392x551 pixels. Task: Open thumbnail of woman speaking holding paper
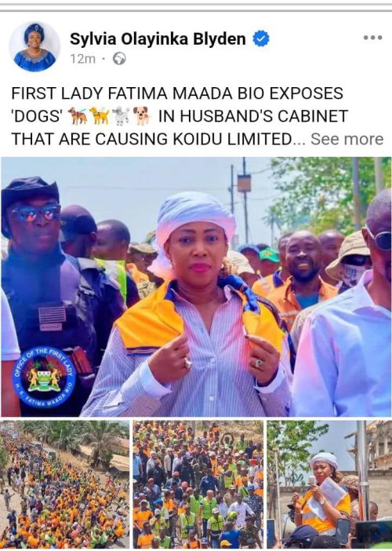[329, 484]
